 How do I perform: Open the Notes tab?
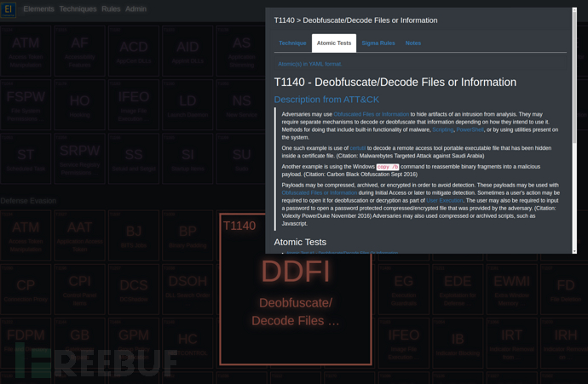(412, 43)
